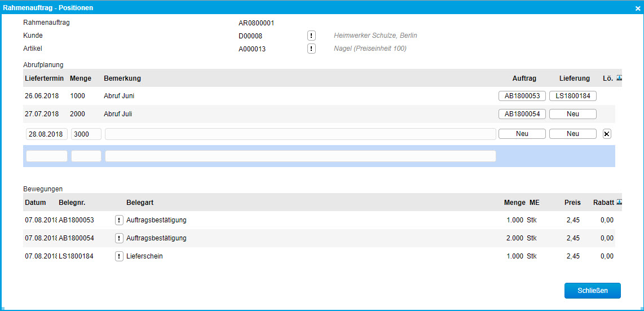Screen dimensions: 644x311
Task: Click quantity 2000 of Abruf Juli
Action: coord(77,114)
